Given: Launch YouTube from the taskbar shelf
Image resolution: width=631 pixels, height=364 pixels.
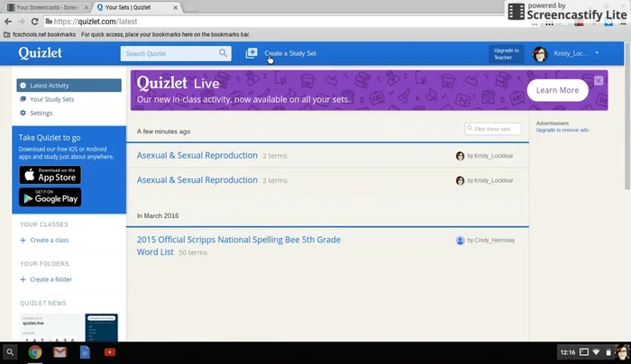Looking at the screenshot, I should point(110,352).
